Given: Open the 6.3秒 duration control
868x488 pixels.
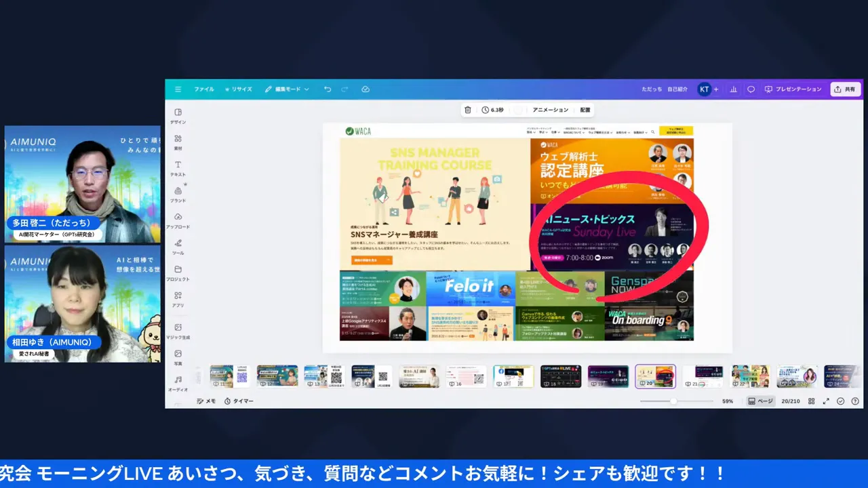Looking at the screenshot, I should click(491, 109).
